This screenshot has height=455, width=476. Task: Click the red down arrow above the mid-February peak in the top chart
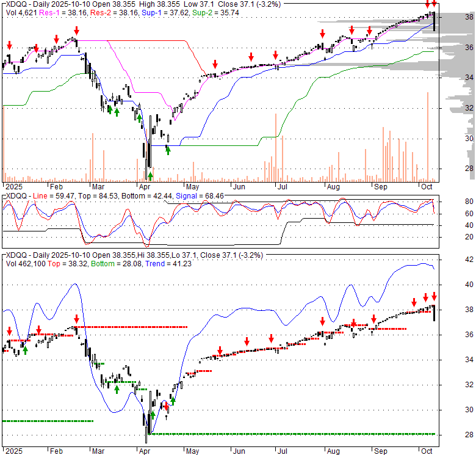pyautogui.click(x=76, y=31)
